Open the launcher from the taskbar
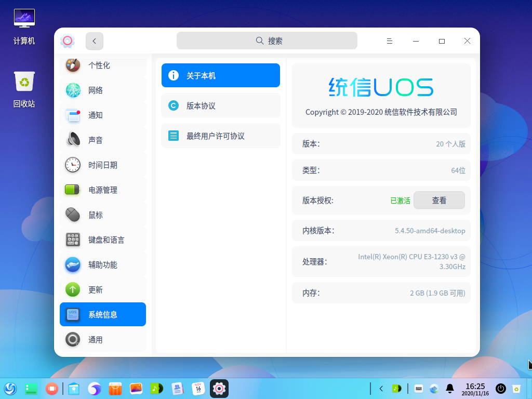The width and height of the screenshot is (532, 399). pyautogui.click(x=10, y=389)
